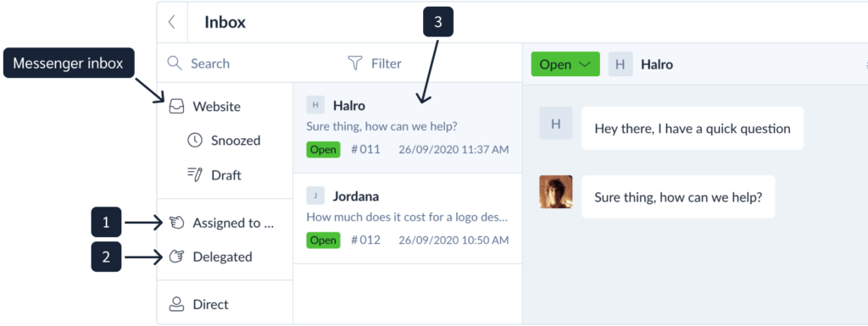Click the Halro H avatar in chat header
The image size is (868, 326).
(620, 64)
